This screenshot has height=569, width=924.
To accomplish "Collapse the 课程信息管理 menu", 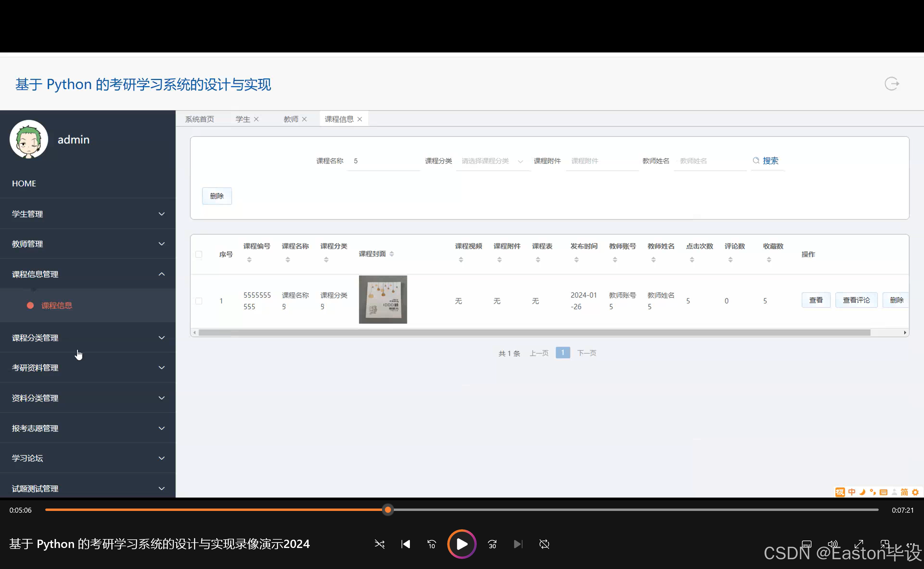I will (88, 274).
